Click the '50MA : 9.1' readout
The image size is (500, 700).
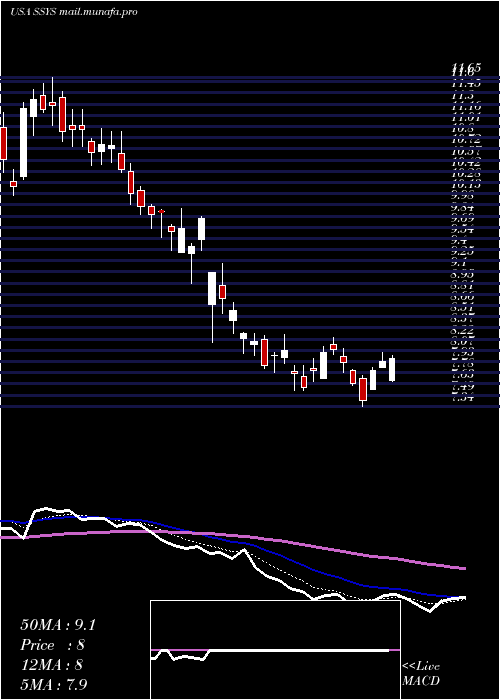(x=58, y=625)
